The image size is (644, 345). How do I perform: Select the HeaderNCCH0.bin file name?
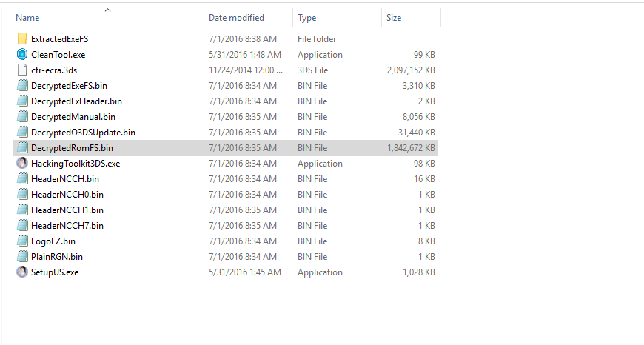67,194
